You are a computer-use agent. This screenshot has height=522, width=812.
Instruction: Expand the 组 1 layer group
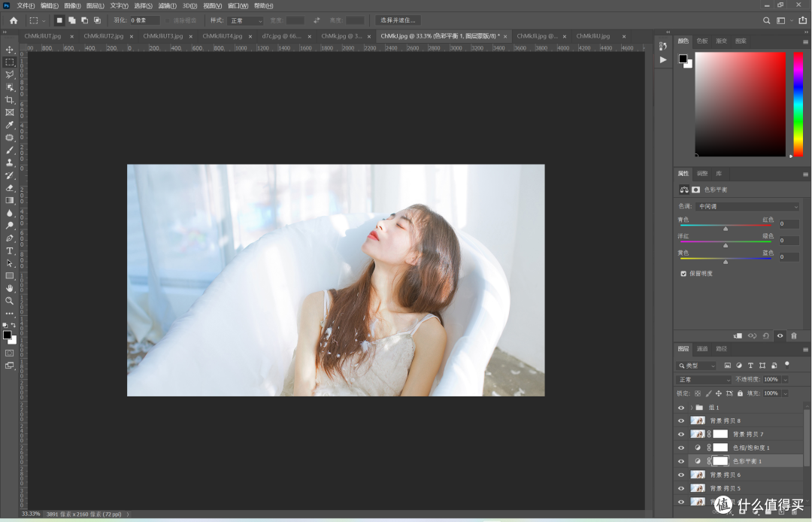click(692, 408)
